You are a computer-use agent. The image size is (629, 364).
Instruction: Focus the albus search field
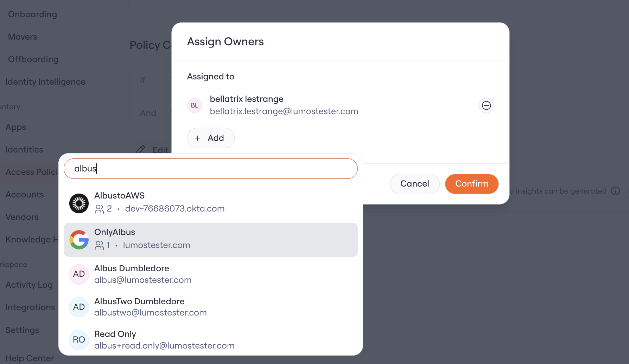pos(211,169)
